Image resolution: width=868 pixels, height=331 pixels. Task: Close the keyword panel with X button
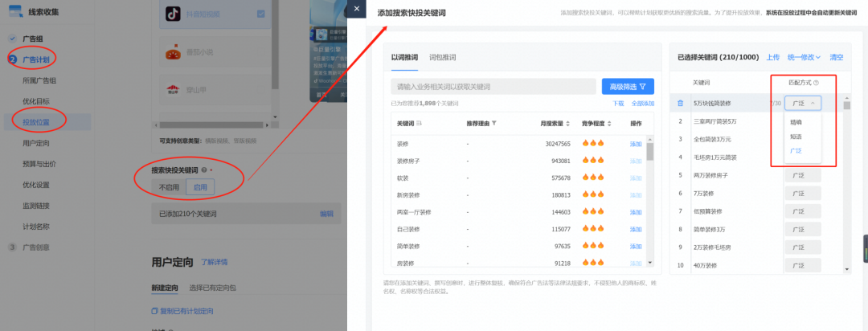[357, 8]
